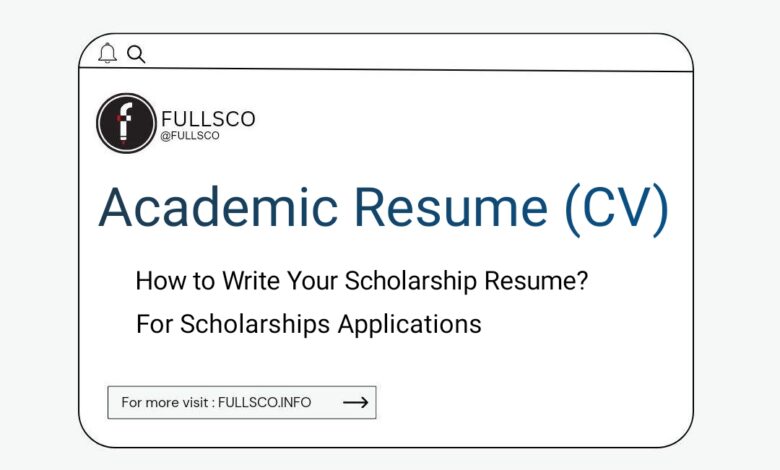This screenshot has width=780, height=470.
Task: Open search with the magnifying glass icon
Action: [136, 54]
